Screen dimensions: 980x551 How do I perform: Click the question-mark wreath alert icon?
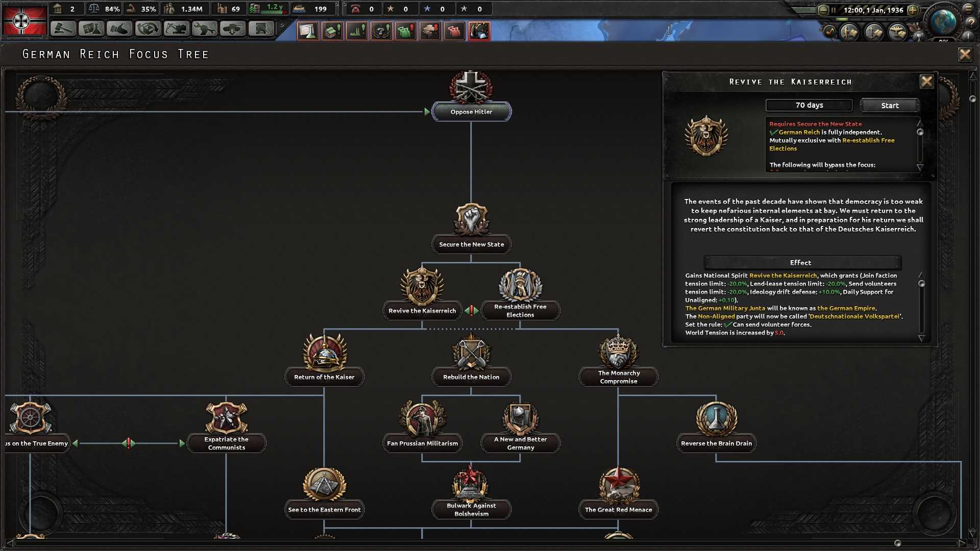(381, 31)
